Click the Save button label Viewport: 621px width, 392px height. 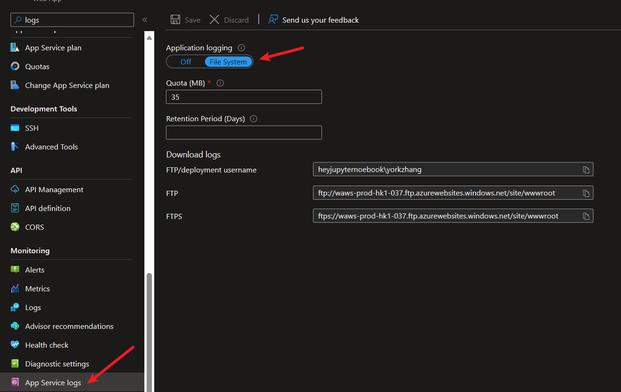[192, 20]
